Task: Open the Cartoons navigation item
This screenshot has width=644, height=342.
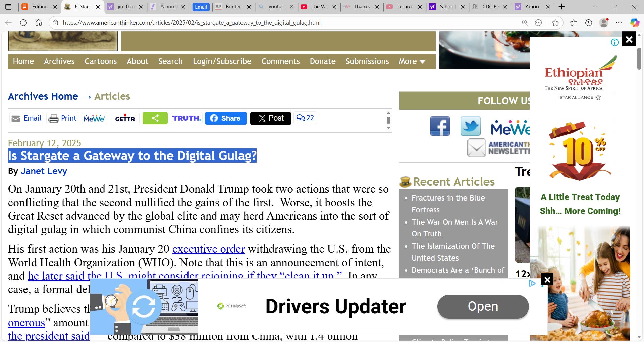Action: pyautogui.click(x=101, y=61)
